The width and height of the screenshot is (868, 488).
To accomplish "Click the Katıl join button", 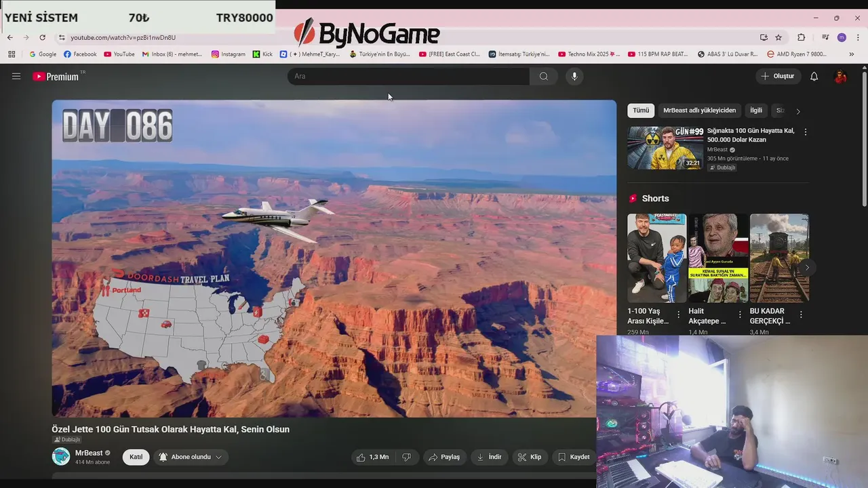I will click(x=136, y=457).
